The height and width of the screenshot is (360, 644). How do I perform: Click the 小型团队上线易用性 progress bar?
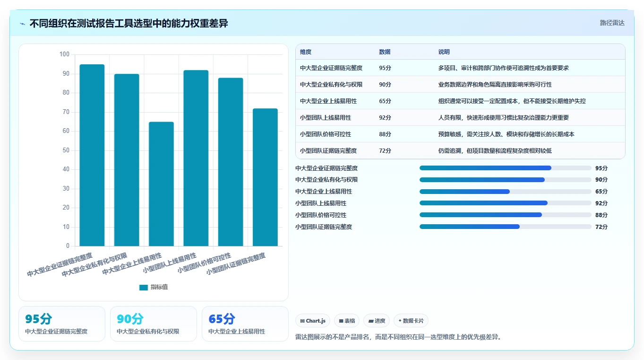click(506, 203)
